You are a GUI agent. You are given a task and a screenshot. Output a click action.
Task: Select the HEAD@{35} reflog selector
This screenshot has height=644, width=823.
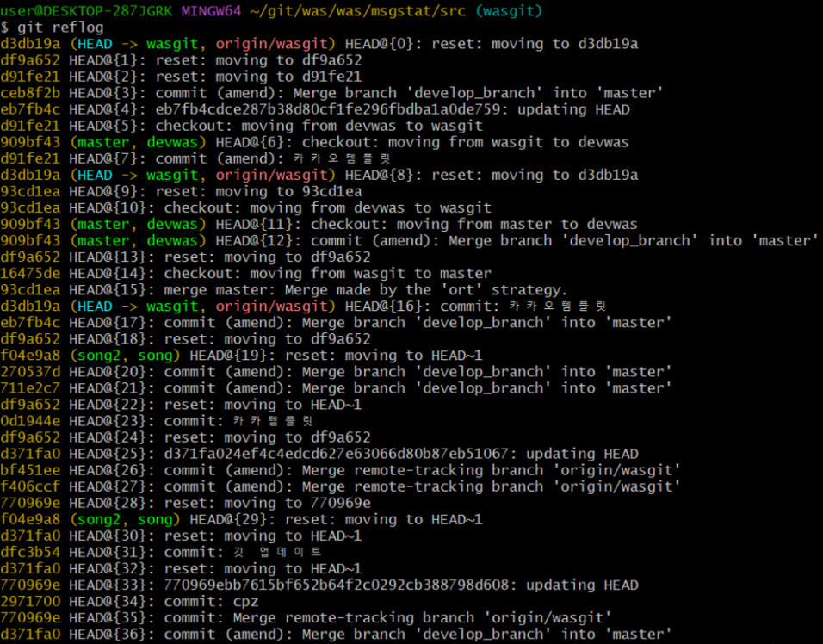(x=112, y=618)
